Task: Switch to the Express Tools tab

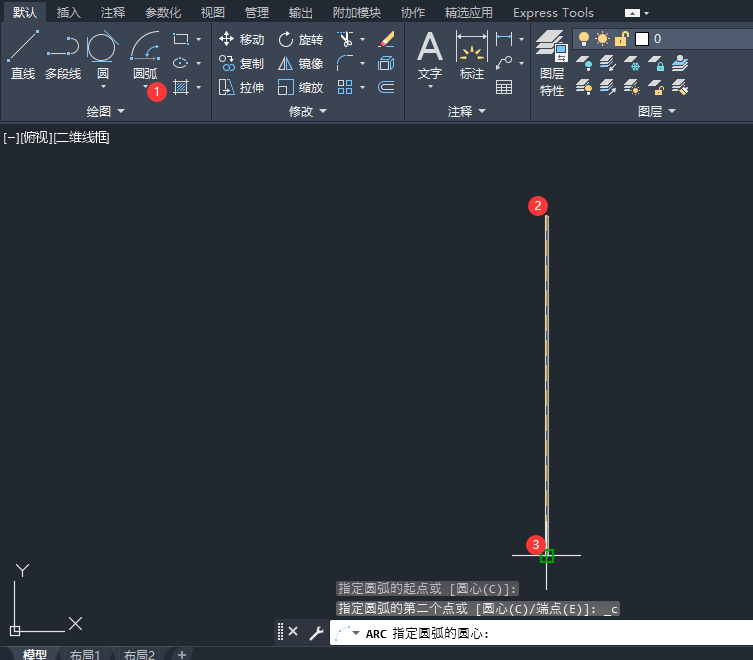Action: click(x=553, y=12)
